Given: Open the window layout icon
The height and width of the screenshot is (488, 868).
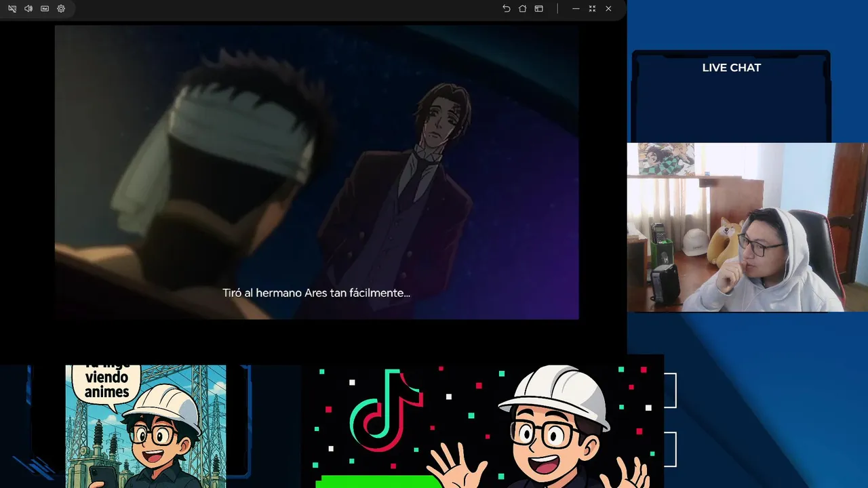Looking at the screenshot, I should (x=538, y=9).
